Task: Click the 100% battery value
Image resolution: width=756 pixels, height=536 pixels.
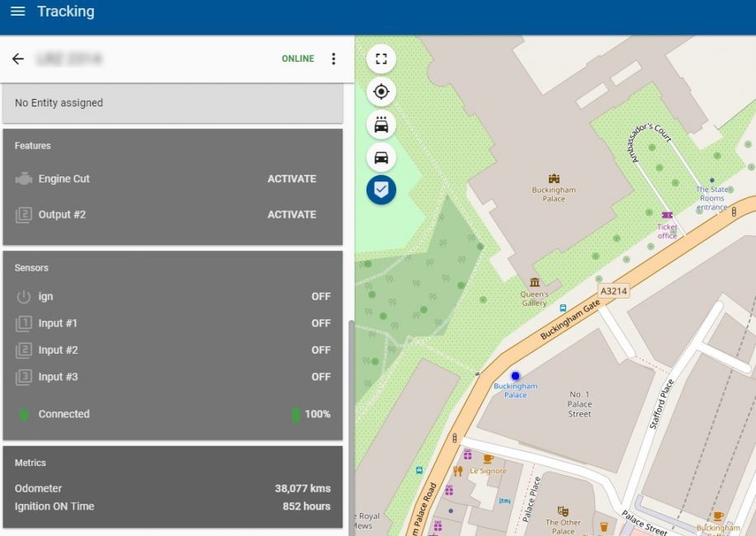Action: click(318, 414)
